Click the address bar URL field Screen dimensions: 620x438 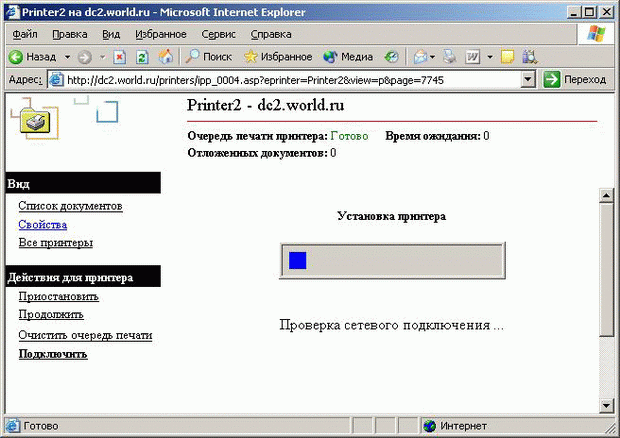(293, 80)
